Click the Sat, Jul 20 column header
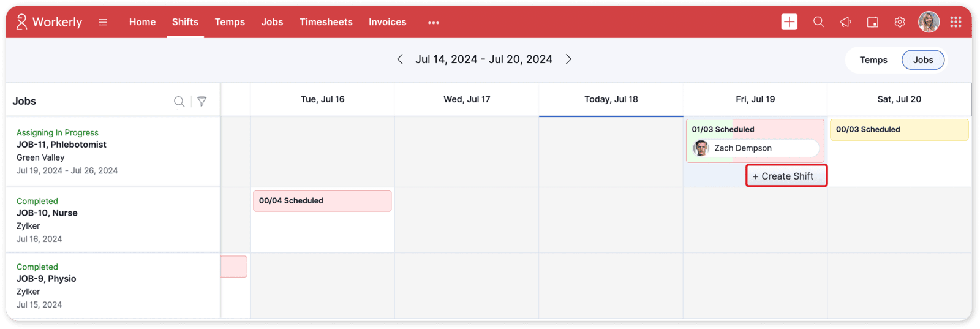 click(x=899, y=99)
